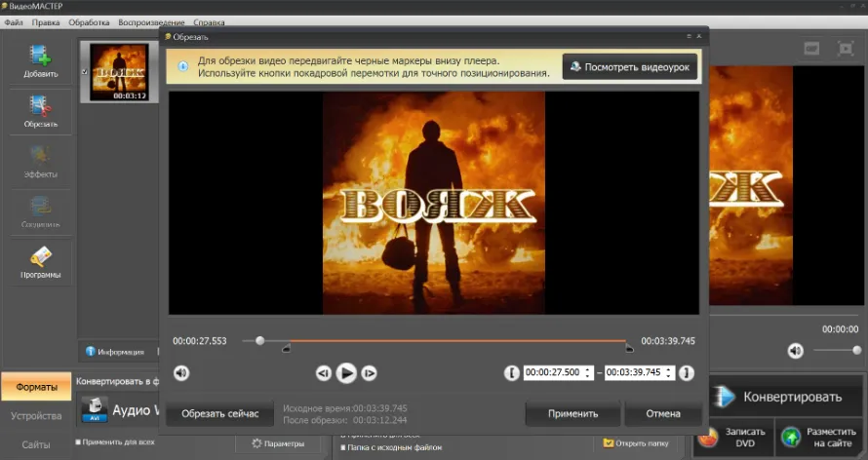Click the Обрезать сейчас button

click(x=219, y=413)
